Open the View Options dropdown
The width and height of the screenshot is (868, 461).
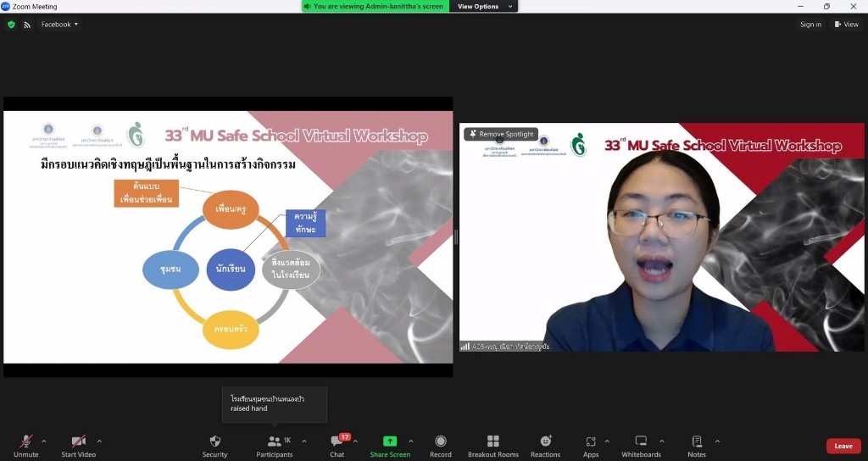pos(484,6)
